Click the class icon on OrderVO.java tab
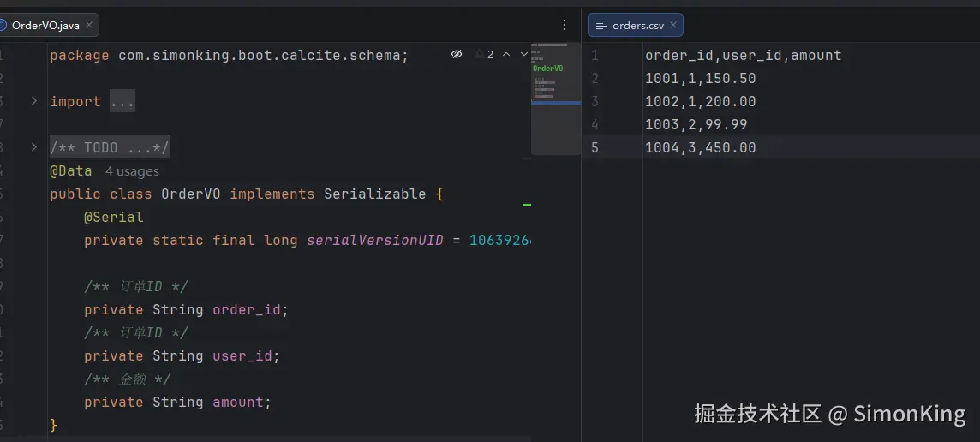Viewport: 980px width, 442px height. tap(3, 26)
